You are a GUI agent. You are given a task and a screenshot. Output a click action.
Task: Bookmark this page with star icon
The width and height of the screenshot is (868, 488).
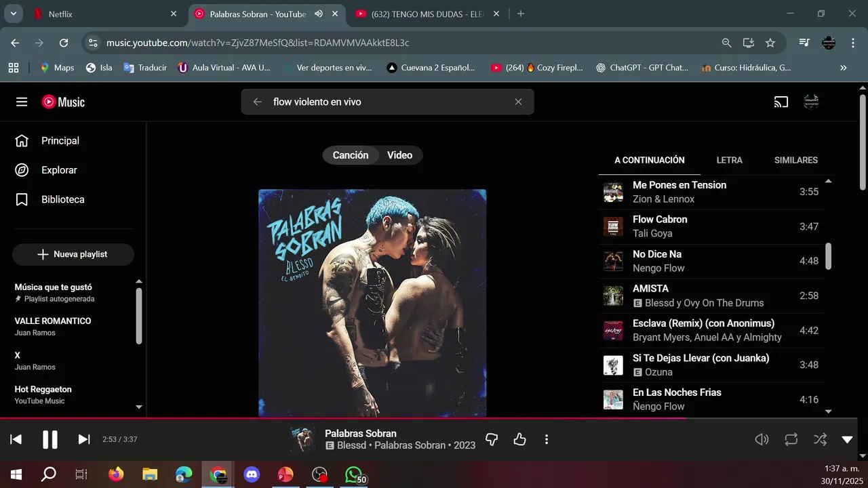click(x=770, y=43)
